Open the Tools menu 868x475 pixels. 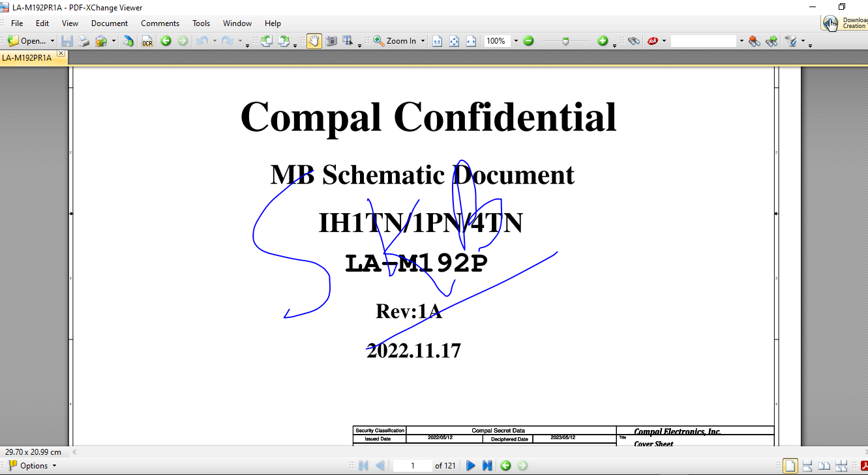click(x=202, y=23)
